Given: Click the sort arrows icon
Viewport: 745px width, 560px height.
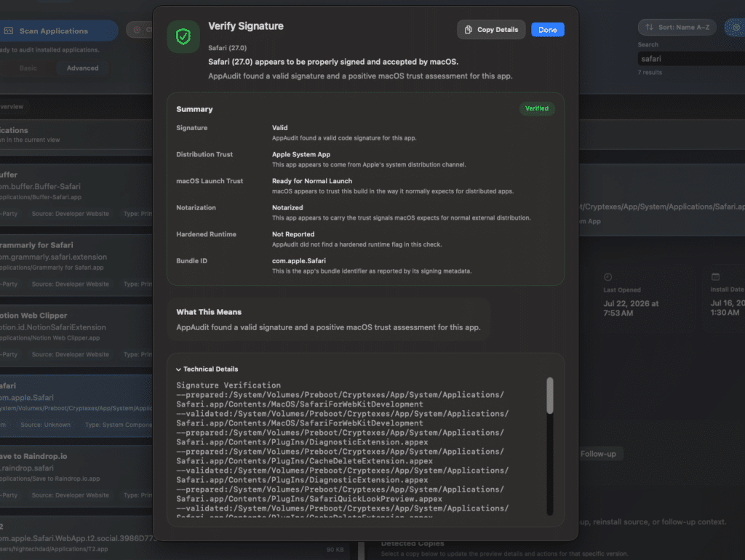Looking at the screenshot, I should [x=649, y=27].
